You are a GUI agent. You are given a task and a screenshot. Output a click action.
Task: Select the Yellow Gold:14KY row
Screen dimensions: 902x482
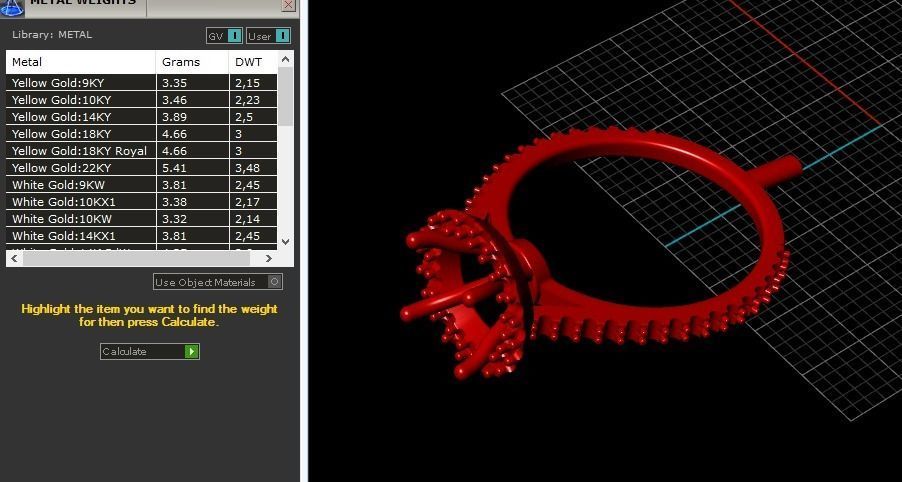pyautogui.click(x=142, y=117)
